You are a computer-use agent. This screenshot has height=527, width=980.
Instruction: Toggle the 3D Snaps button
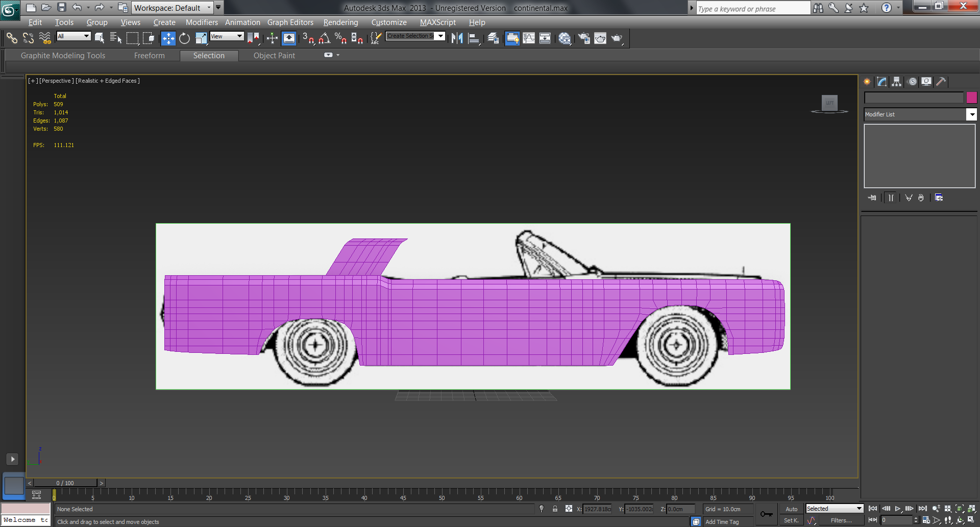308,38
